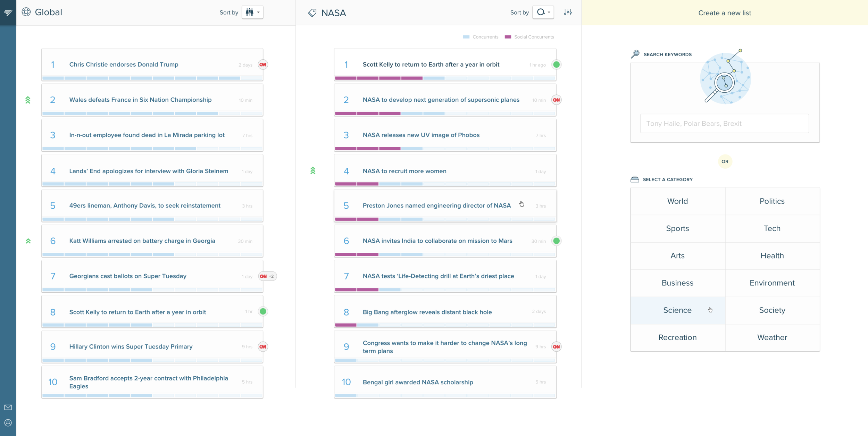Click trending arrows beside Katt Williams story
Viewport: 868px width, 436px height.
pos(28,241)
